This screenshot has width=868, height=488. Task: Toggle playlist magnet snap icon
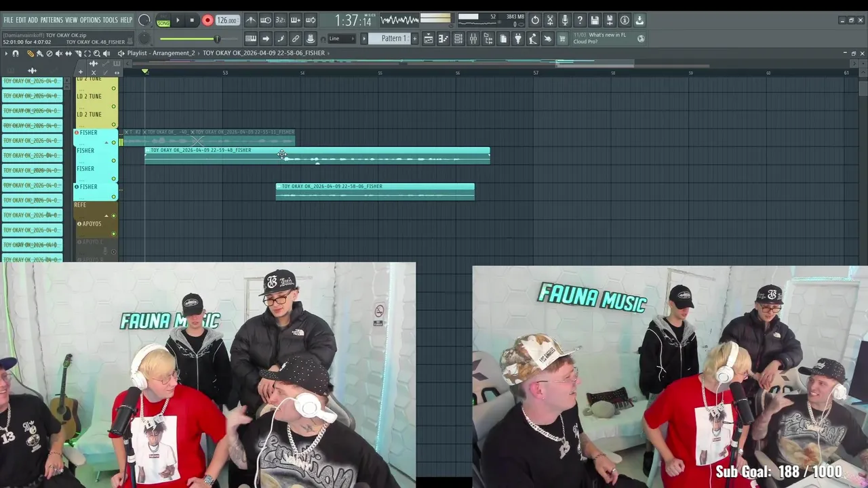[15, 53]
